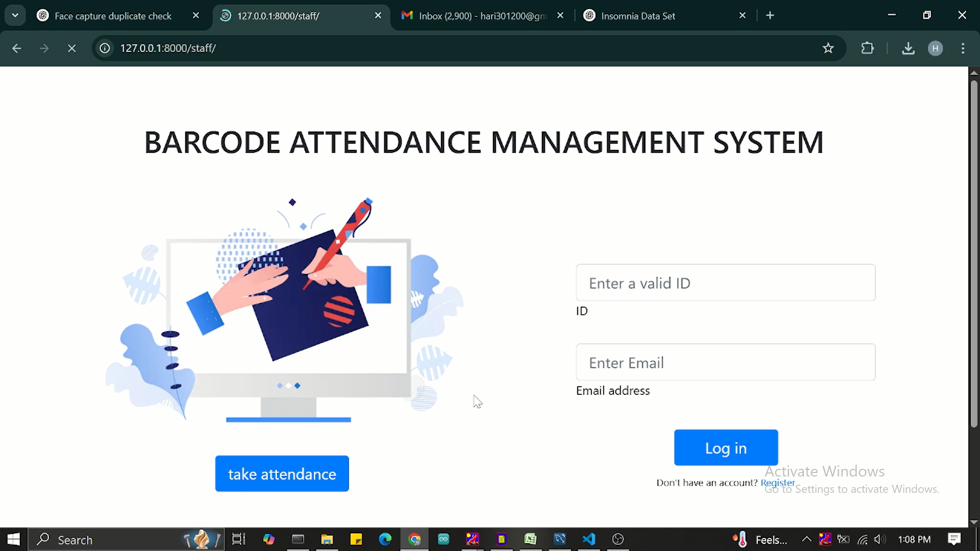
Task: Open the network Wi-Fi tray icon
Action: (862, 539)
